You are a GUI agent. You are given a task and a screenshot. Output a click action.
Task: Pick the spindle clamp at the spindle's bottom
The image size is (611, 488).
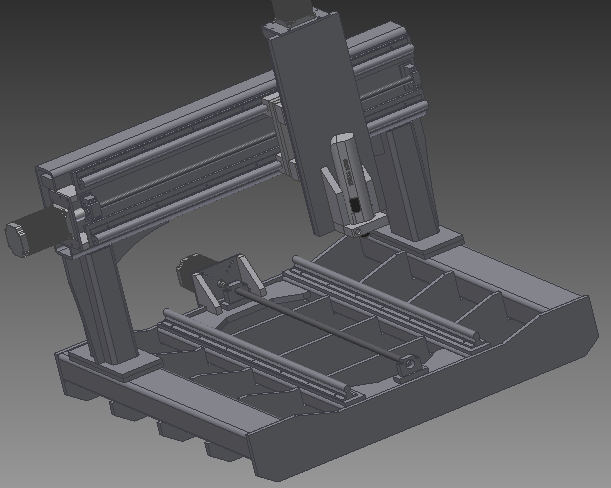(x=366, y=226)
